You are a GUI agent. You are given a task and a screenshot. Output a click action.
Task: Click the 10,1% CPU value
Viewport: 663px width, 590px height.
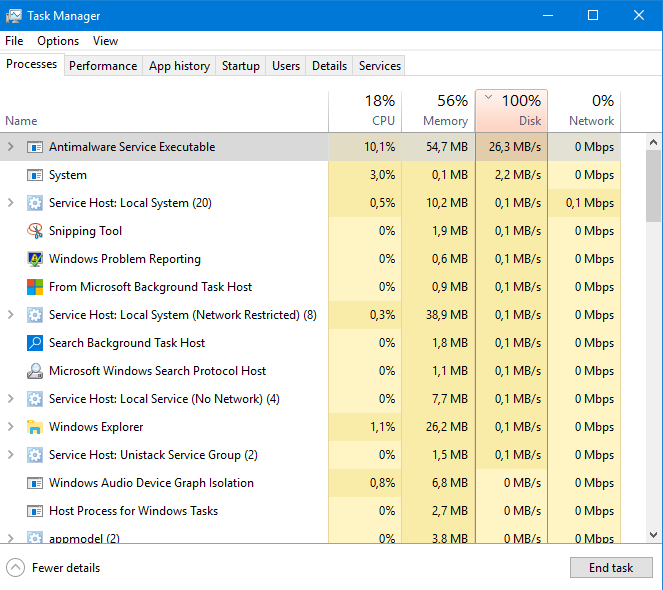pos(379,147)
